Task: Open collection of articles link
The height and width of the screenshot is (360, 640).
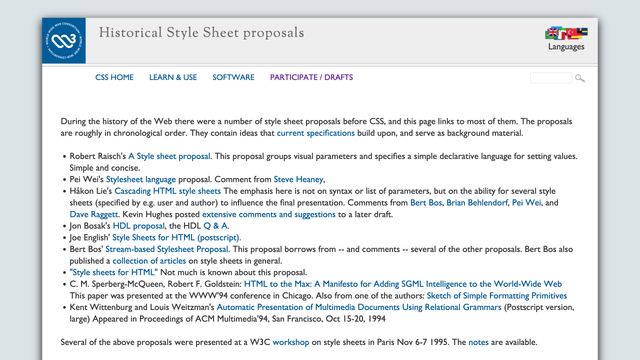Action: [149, 261]
